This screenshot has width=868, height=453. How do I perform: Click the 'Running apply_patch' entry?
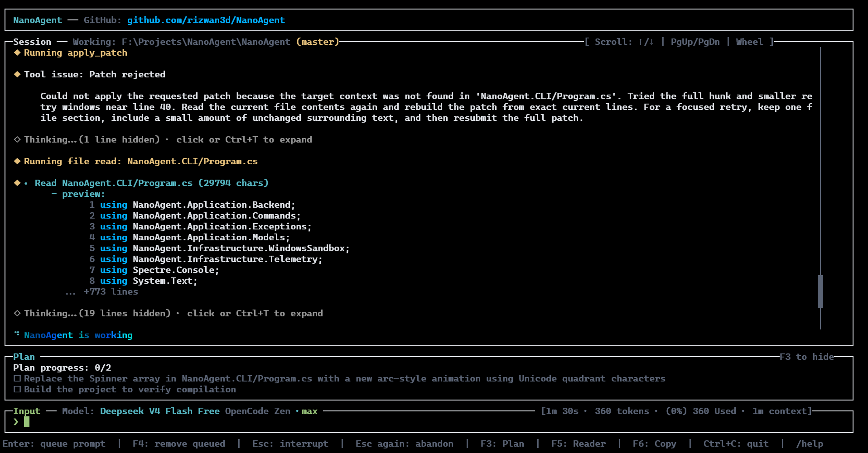click(x=76, y=52)
